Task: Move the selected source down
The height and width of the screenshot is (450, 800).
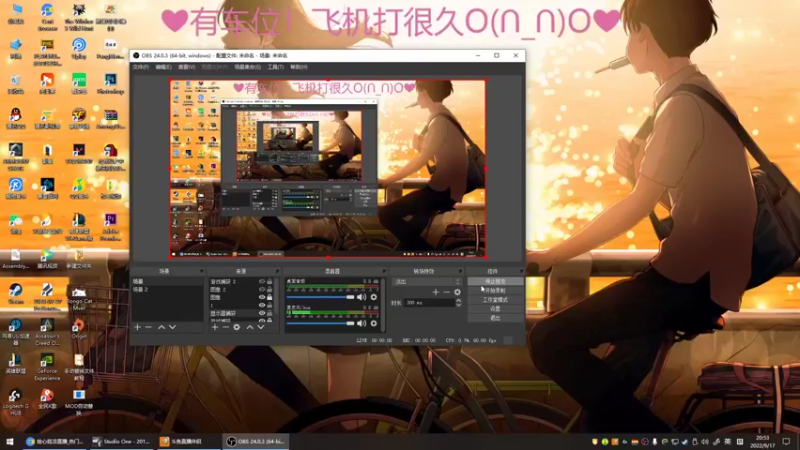Action: 261,327
